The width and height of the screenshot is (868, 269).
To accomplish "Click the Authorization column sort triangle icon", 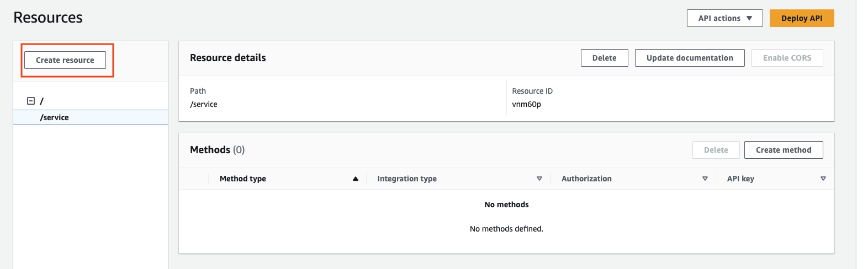I will [705, 179].
